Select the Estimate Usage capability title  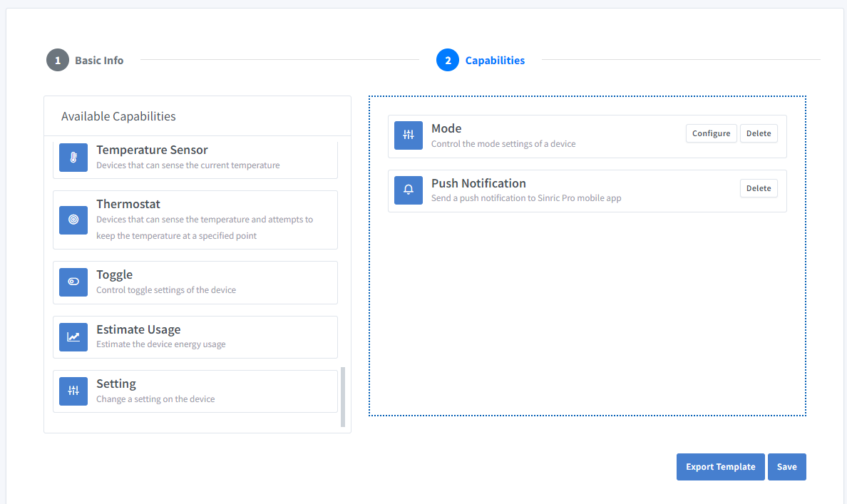tap(138, 329)
